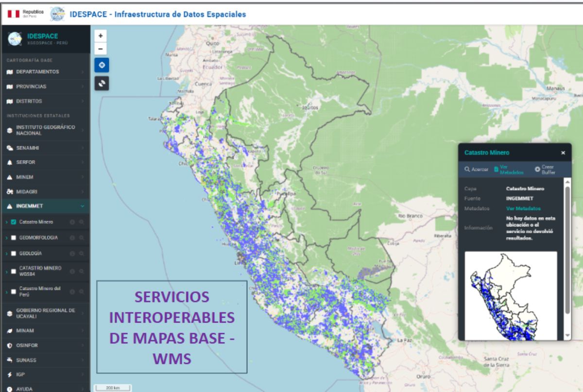
Task: Click info icon for CATASTRO MINERO WGS84 layer
Action: tap(72, 271)
